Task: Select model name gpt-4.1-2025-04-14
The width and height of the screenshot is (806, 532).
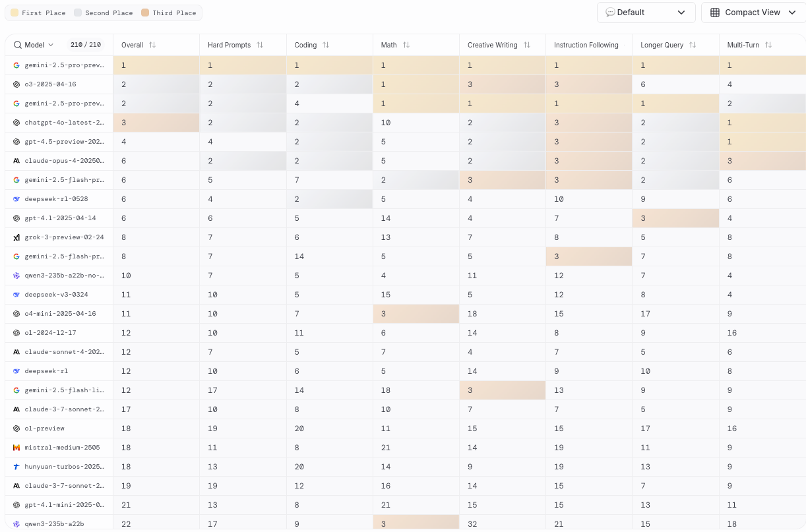Action: click(x=60, y=218)
